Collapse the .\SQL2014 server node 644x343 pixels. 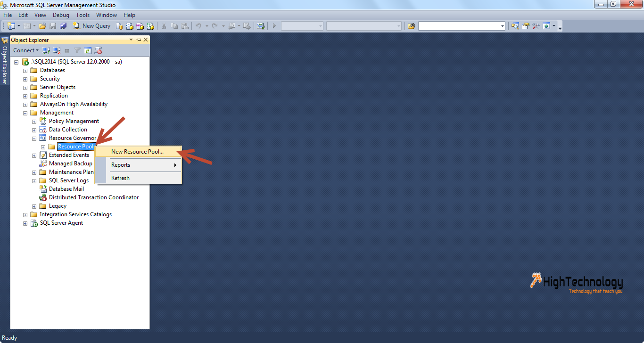tap(16, 62)
